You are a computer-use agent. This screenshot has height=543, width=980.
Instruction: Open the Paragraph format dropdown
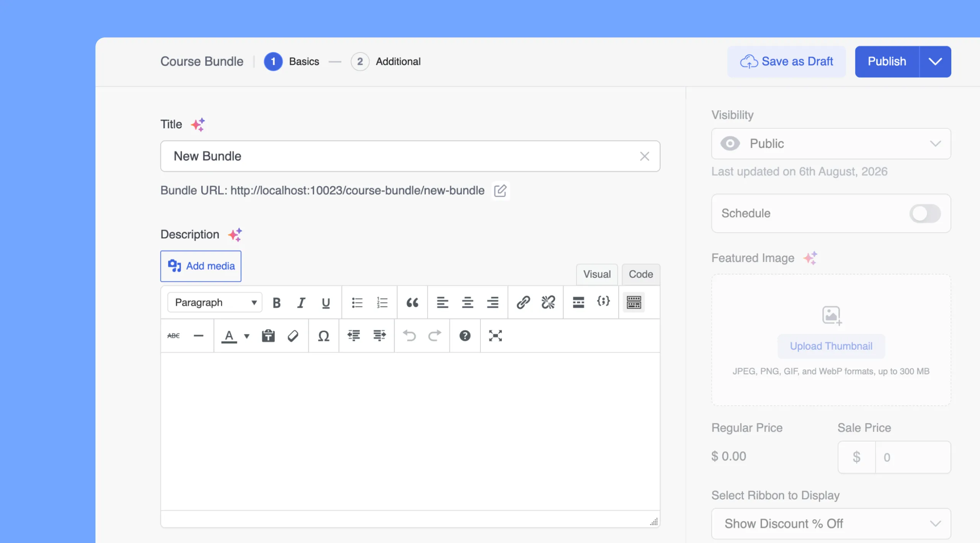215,303
